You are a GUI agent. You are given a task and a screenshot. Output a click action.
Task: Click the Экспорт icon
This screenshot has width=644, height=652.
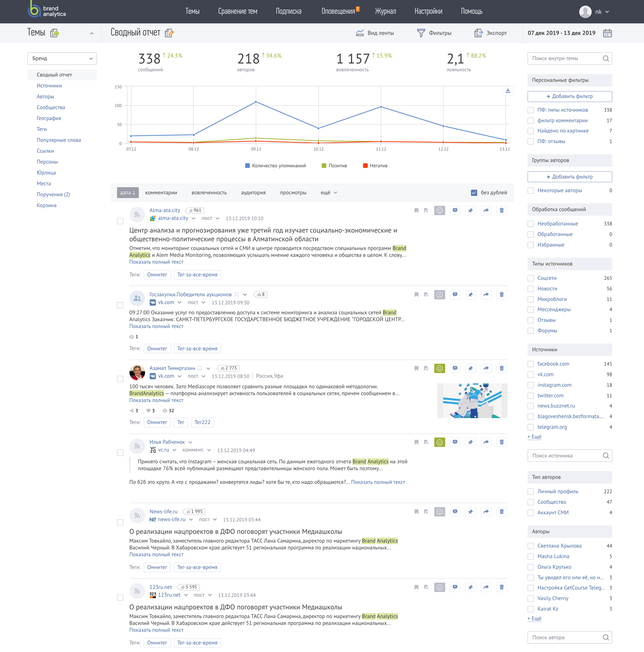coord(491,33)
